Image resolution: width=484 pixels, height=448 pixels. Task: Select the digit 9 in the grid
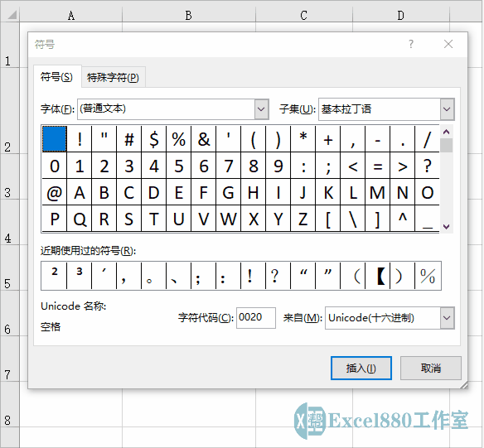pyautogui.click(x=278, y=166)
